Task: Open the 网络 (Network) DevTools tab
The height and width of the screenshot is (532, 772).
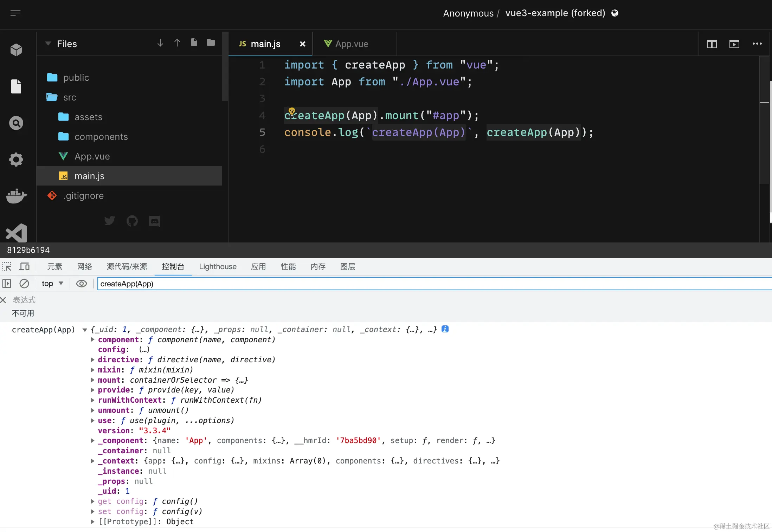Action: [84, 267]
